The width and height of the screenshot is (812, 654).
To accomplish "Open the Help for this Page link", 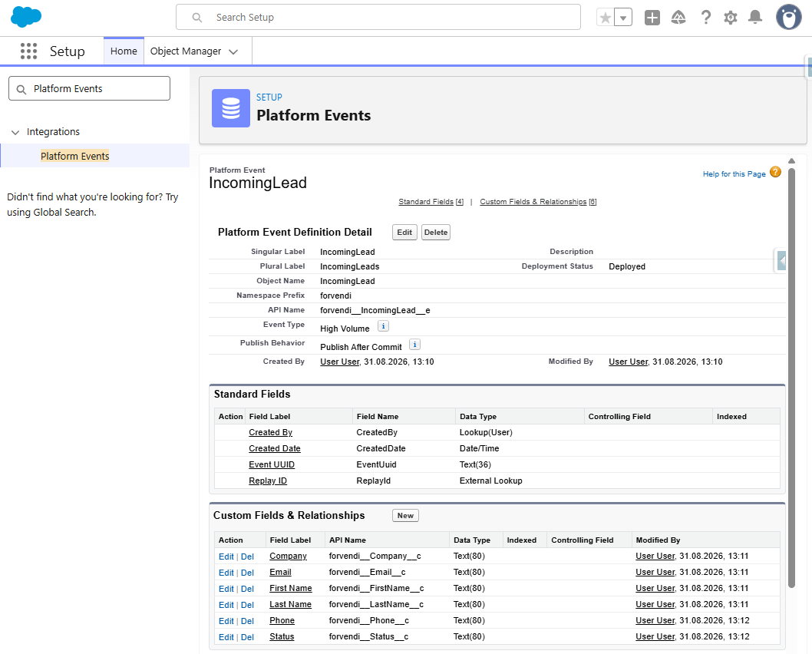I will 734,174.
